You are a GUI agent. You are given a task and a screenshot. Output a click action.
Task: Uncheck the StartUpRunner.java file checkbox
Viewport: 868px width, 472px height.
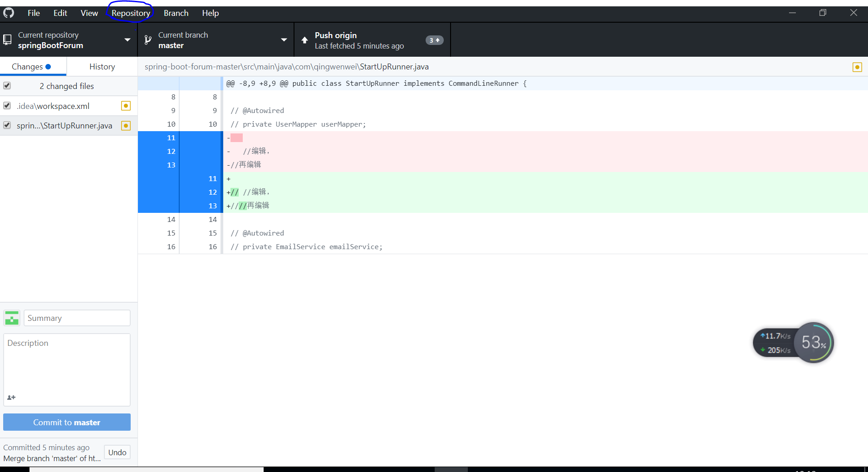(7, 125)
